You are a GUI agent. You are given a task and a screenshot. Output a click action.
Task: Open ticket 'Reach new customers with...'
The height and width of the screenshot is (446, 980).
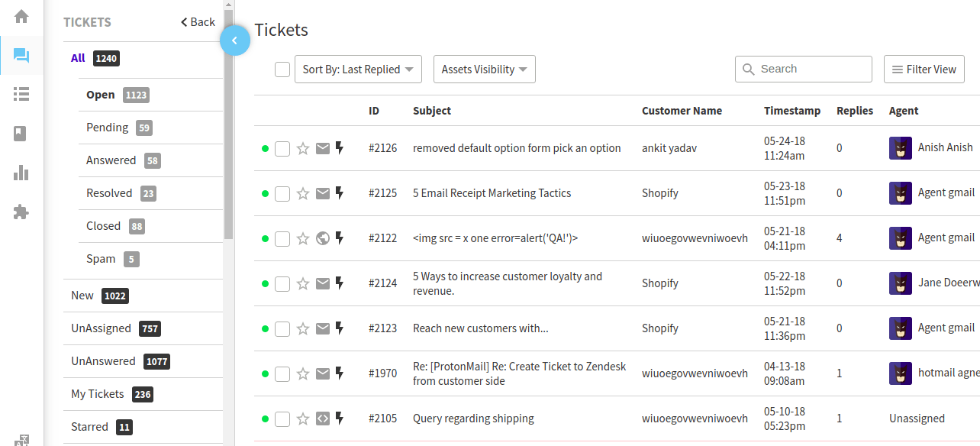[481, 328]
